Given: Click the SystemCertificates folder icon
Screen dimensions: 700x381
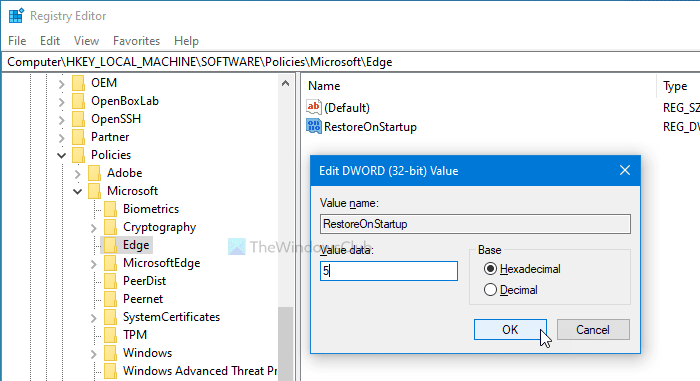Looking at the screenshot, I should pos(111,317).
